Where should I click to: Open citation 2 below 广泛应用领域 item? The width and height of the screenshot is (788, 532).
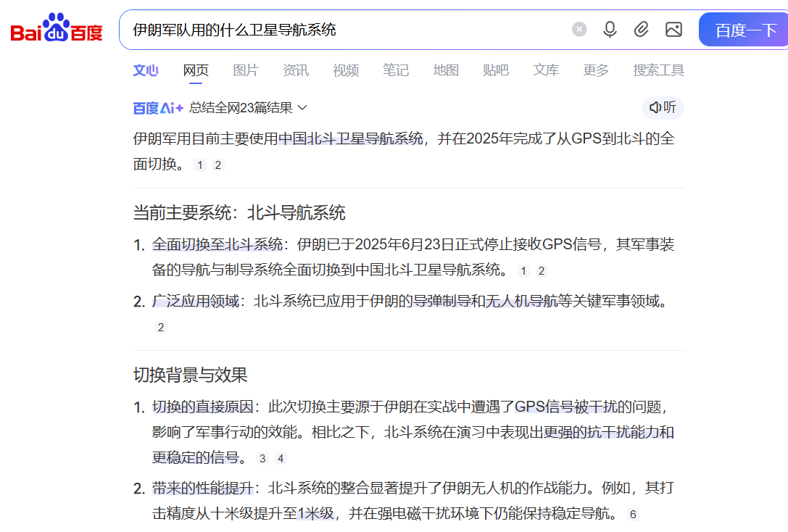(x=161, y=327)
